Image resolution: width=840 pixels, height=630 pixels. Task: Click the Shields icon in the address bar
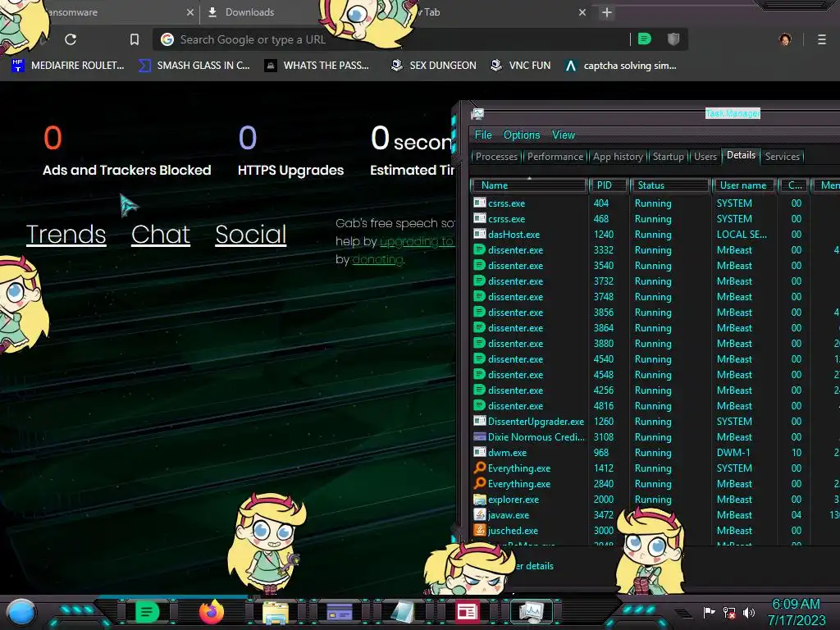[673, 39]
